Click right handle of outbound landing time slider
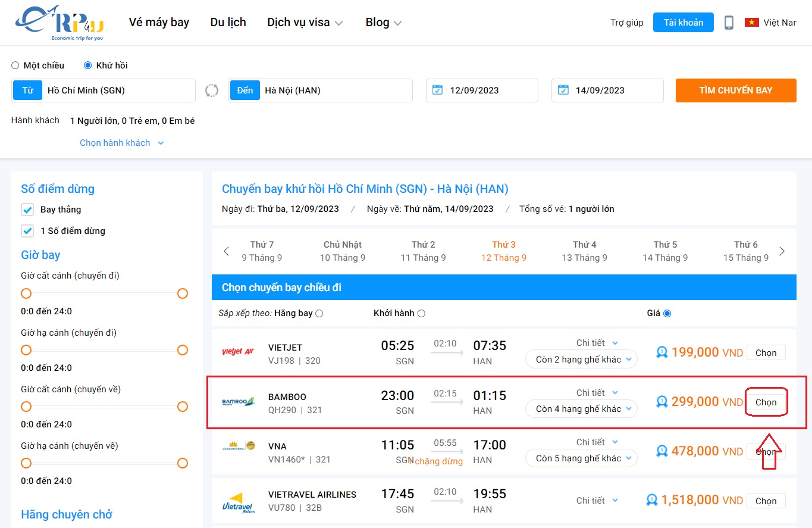 [x=183, y=350]
